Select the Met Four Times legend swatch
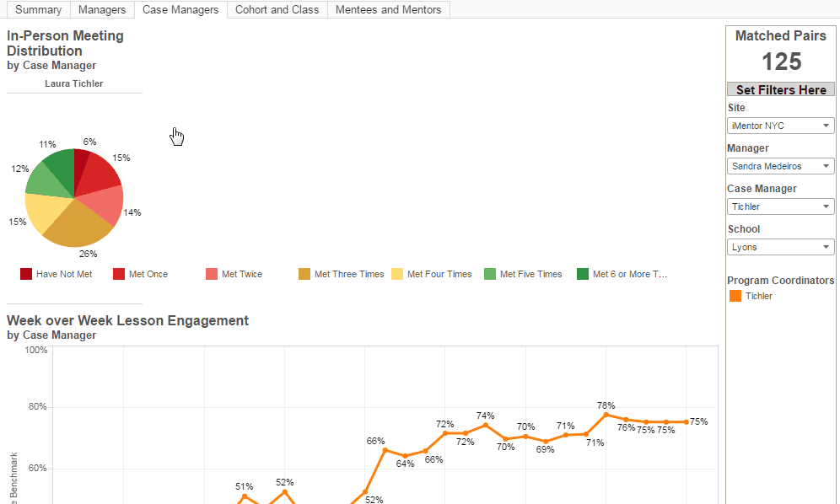840x504 pixels. pos(397,274)
